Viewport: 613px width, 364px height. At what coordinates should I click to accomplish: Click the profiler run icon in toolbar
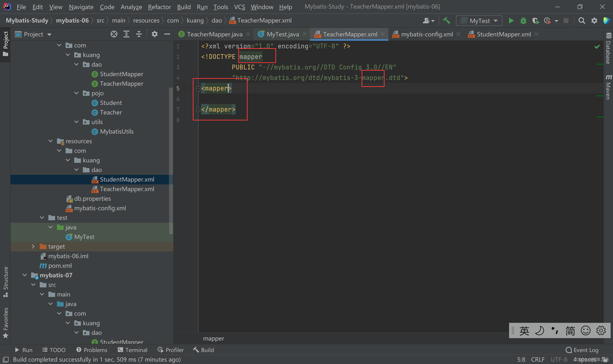(x=547, y=21)
